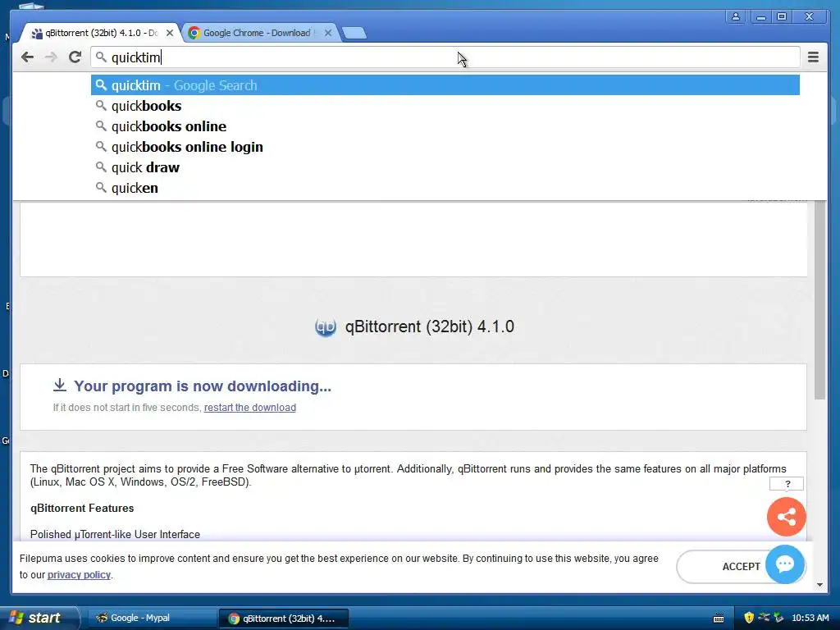840x630 pixels.
Task: Close the Google Chrome - Download tab
Action: click(x=328, y=33)
